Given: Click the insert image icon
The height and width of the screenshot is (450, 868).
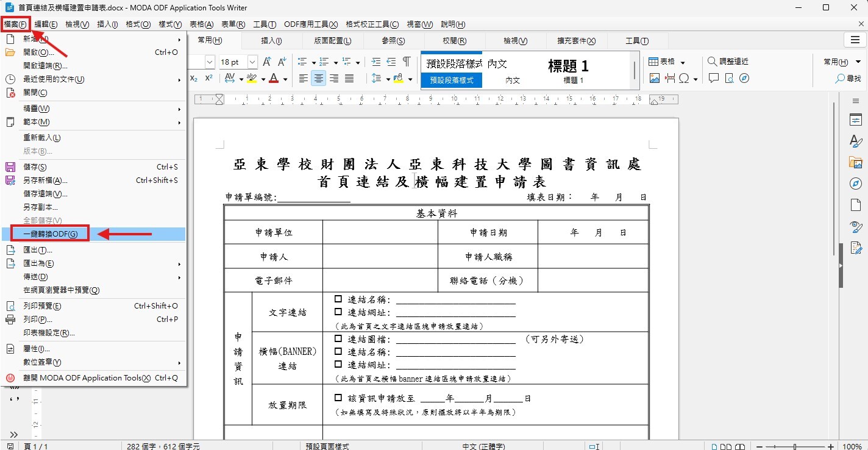Looking at the screenshot, I should tap(654, 79).
